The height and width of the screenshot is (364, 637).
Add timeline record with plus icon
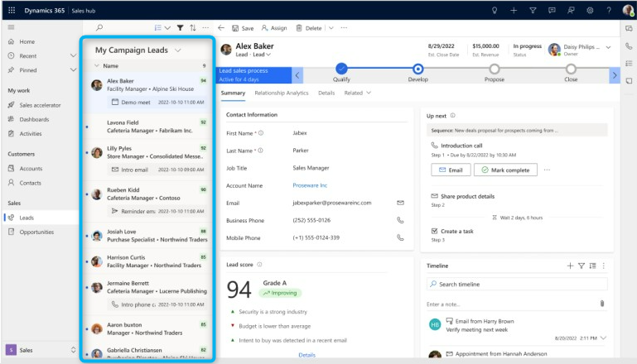click(570, 266)
